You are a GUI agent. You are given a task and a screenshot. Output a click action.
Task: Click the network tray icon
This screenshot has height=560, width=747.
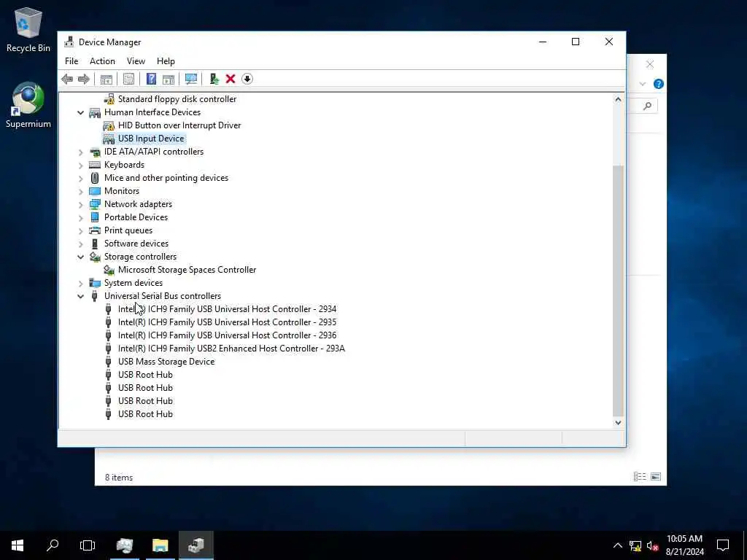point(635,545)
